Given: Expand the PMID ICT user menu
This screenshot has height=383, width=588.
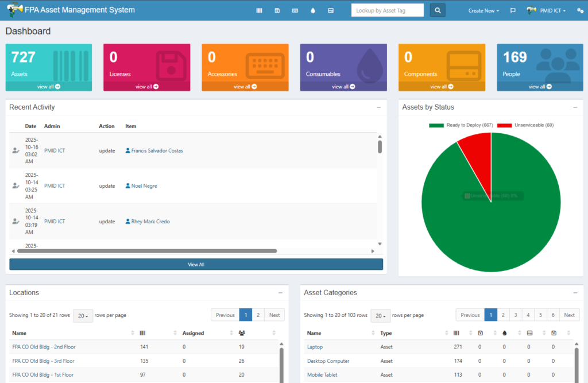Looking at the screenshot, I should coord(547,10).
